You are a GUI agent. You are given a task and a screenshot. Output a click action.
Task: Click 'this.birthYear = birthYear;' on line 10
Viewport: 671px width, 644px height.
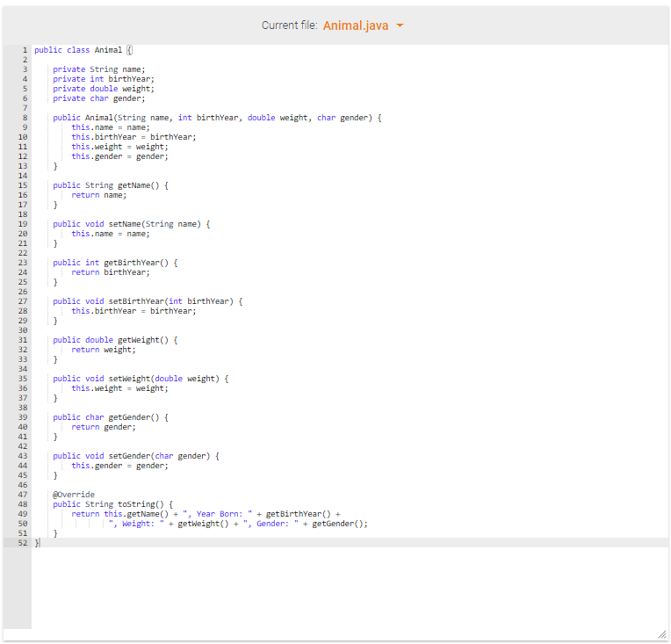(133, 137)
